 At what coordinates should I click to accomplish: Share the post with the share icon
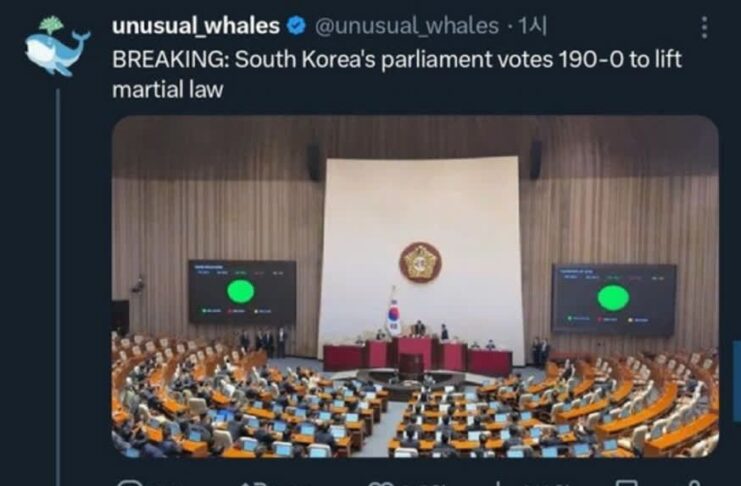[695, 483]
